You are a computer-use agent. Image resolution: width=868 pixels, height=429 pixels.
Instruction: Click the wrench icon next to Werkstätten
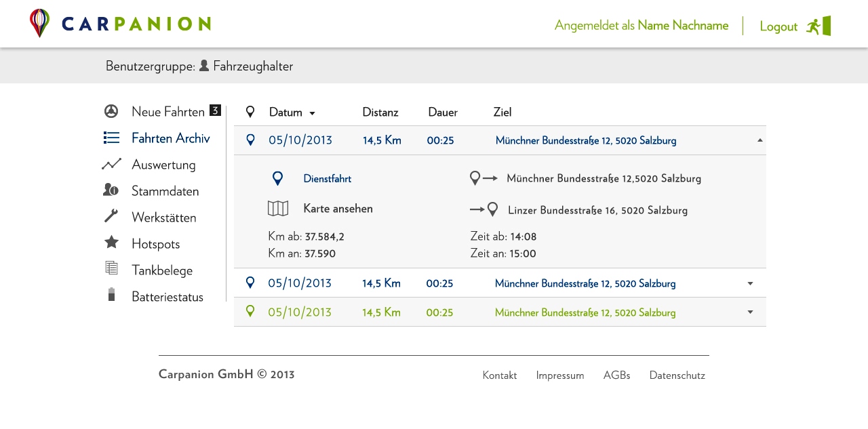coord(111,216)
